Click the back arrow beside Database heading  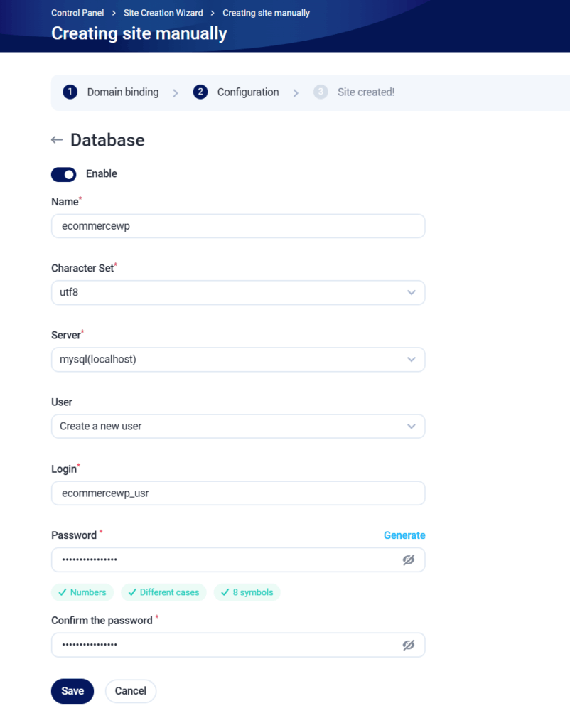pos(57,140)
